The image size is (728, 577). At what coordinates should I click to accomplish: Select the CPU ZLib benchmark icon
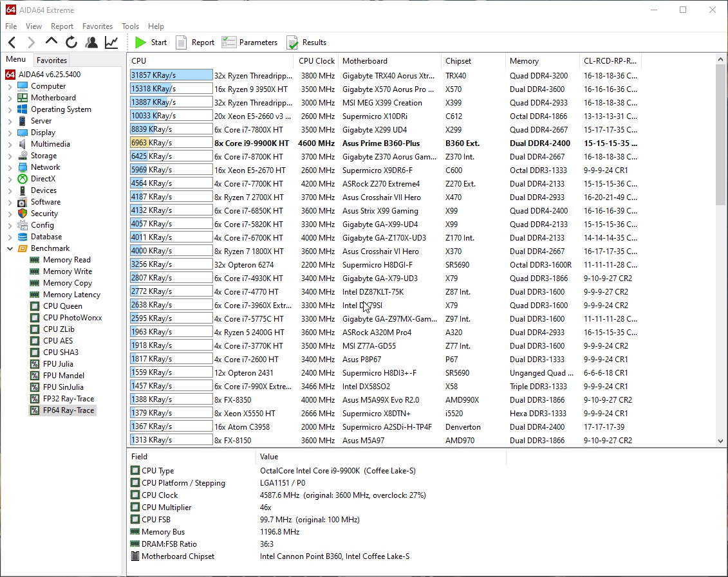(34, 329)
